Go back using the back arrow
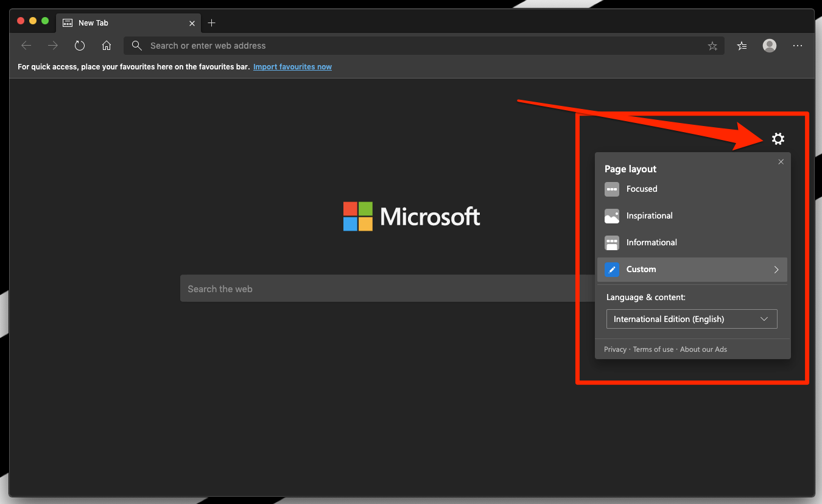The height and width of the screenshot is (504, 822). [x=26, y=46]
